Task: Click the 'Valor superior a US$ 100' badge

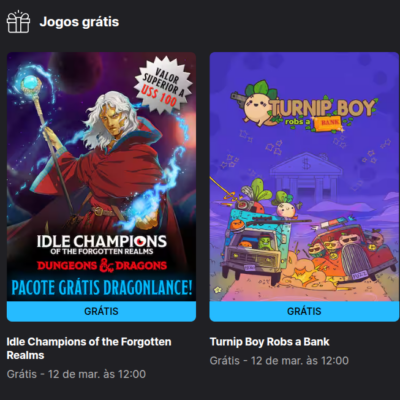Action: tap(163, 85)
